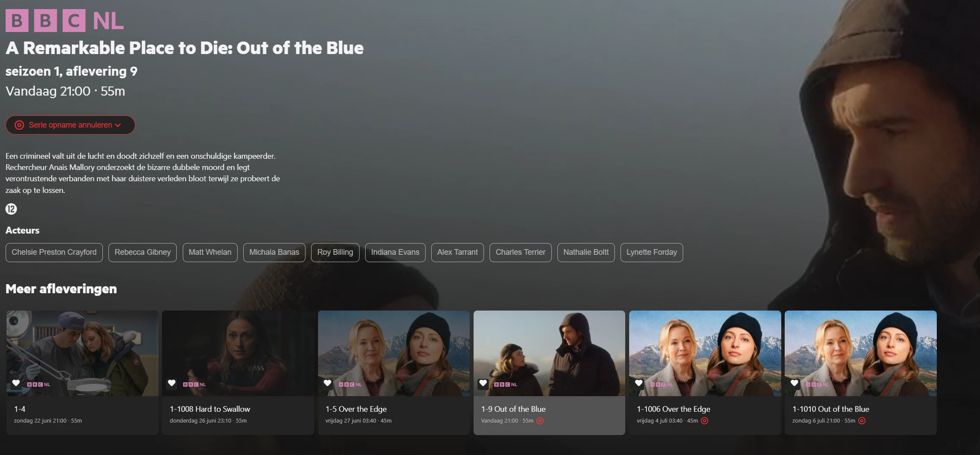Click recording icon next to vrijdag 4 juli

(x=704, y=420)
